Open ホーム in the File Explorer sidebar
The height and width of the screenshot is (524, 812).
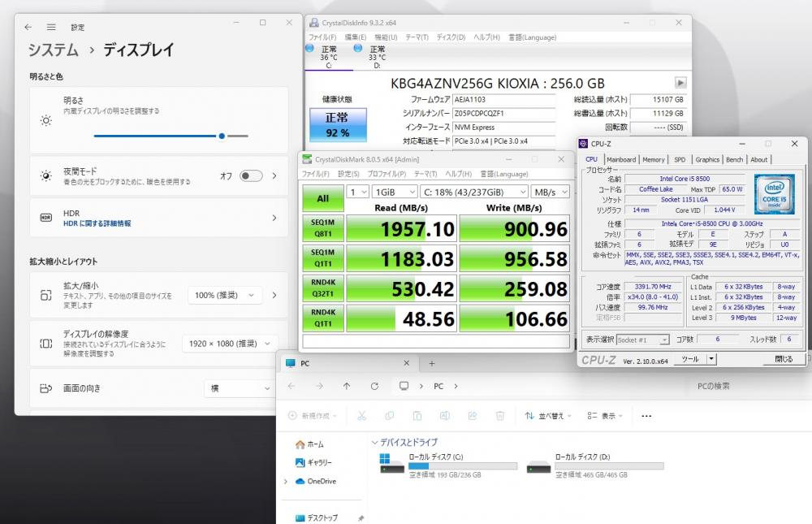click(x=309, y=444)
